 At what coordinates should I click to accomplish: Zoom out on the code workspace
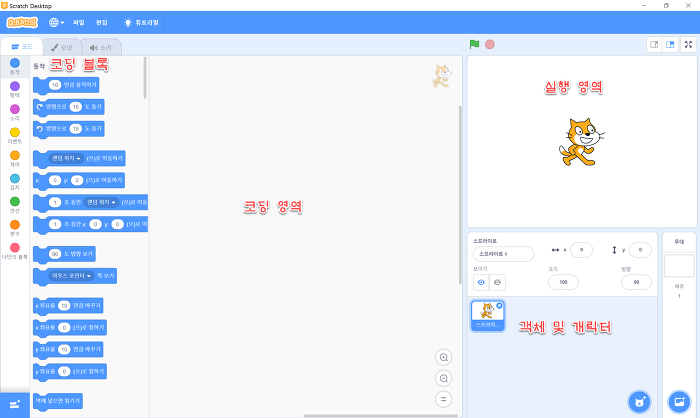click(443, 378)
